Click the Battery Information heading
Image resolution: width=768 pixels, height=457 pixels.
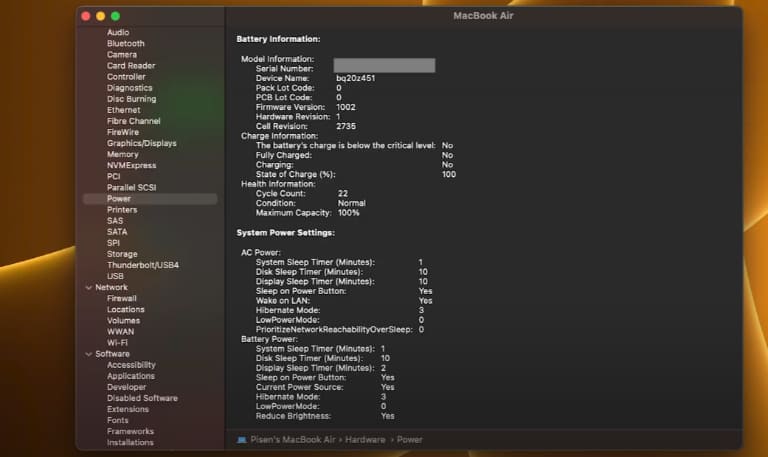pos(278,39)
